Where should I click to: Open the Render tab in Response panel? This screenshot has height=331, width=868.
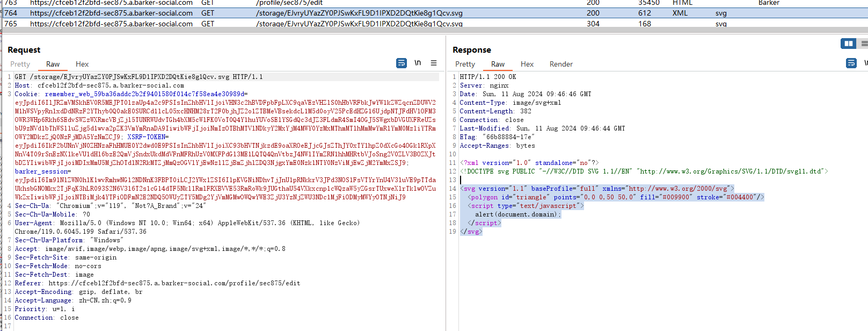pos(561,64)
